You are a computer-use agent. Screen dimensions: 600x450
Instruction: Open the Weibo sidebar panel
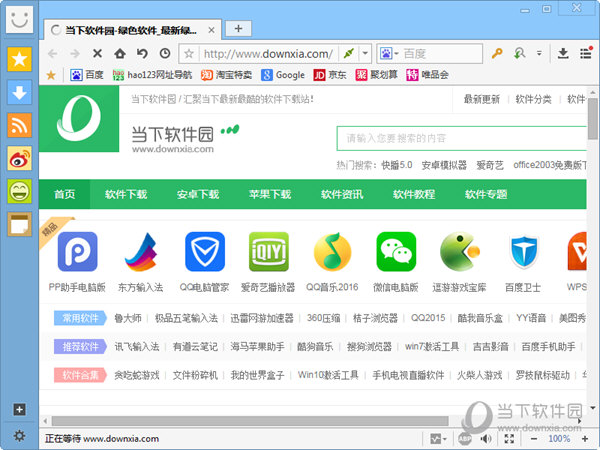click(x=20, y=158)
